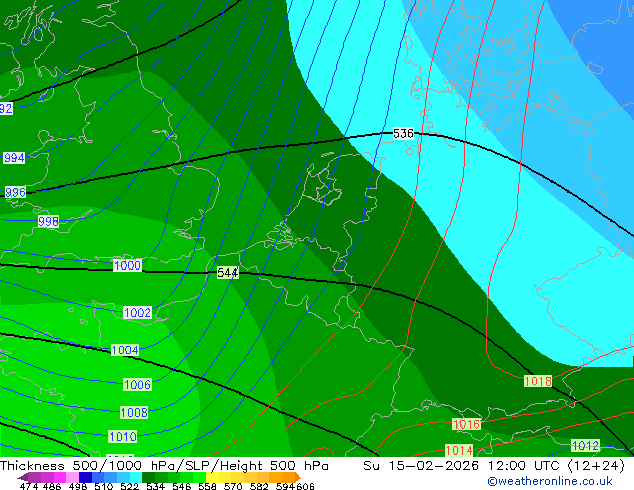Click the red 1018 isobar label

click(538, 381)
